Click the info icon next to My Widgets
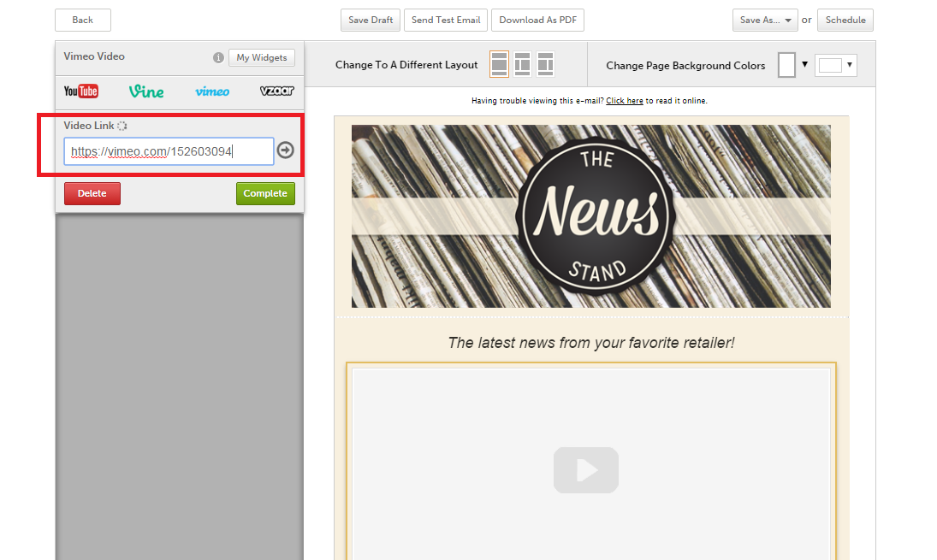Viewport: 937px width, 560px height. (218, 58)
